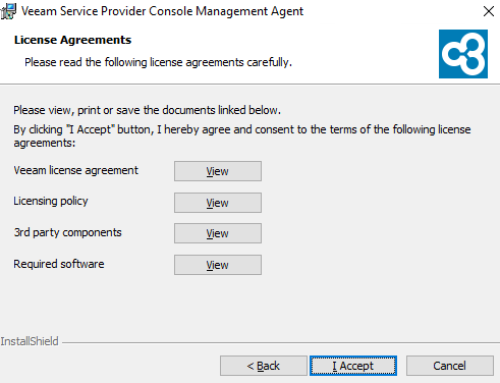
Task: View the Veeam license agreement
Action: [x=218, y=171]
